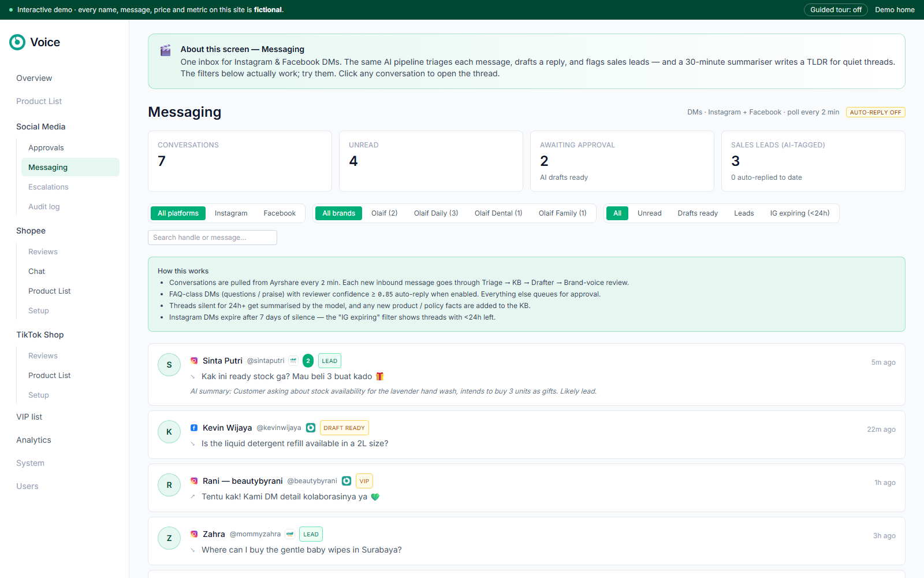This screenshot has width=924, height=578.
Task: Click green heart emoji in Rani's message
Action: 375,497
